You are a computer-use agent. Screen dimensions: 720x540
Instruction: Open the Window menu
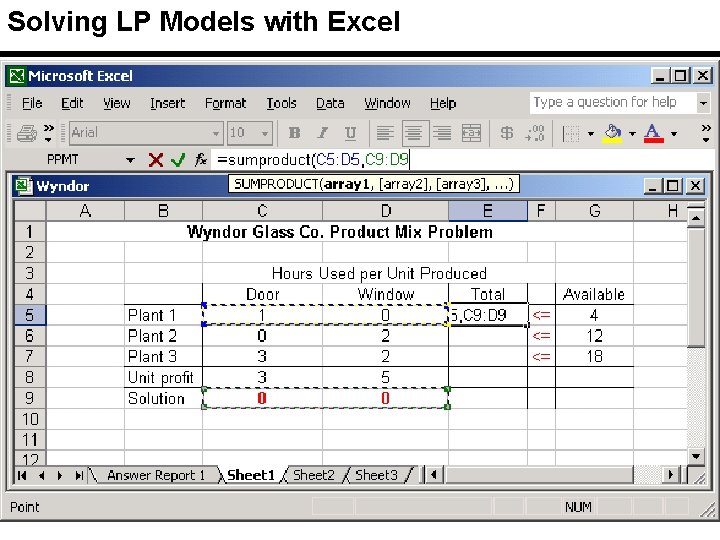(x=388, y=103)
